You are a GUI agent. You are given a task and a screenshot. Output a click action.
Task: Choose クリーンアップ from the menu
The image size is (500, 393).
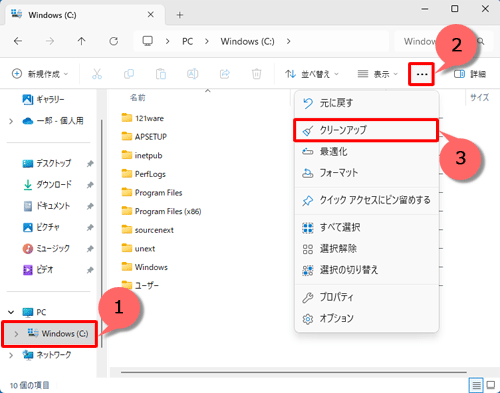click(x=367, y=130)
